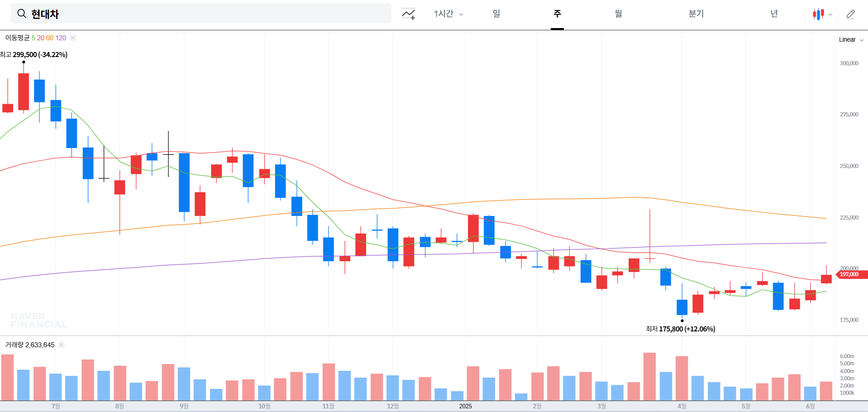Click the 175,000 price axis label
Viewport: 868px width, 412px height.
(x=849, y=320)
